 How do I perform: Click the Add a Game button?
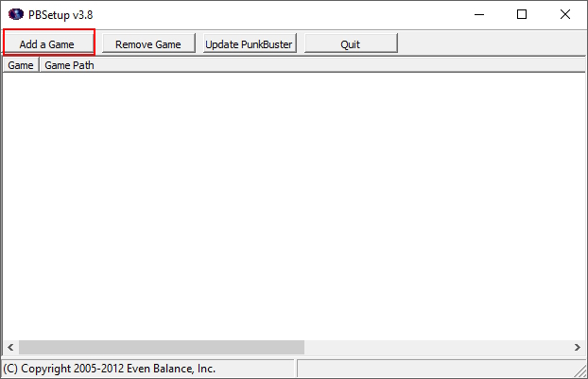(x=49, y=43)
